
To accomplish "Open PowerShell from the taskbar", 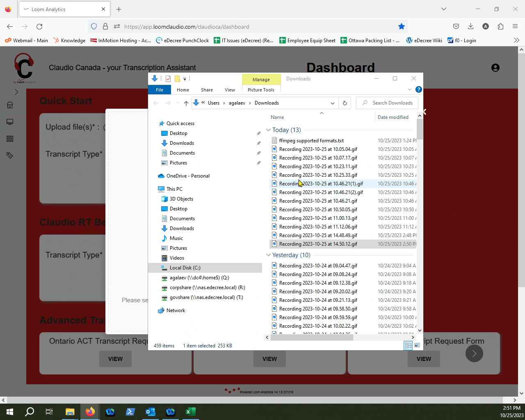I will (x=130, y=411).
